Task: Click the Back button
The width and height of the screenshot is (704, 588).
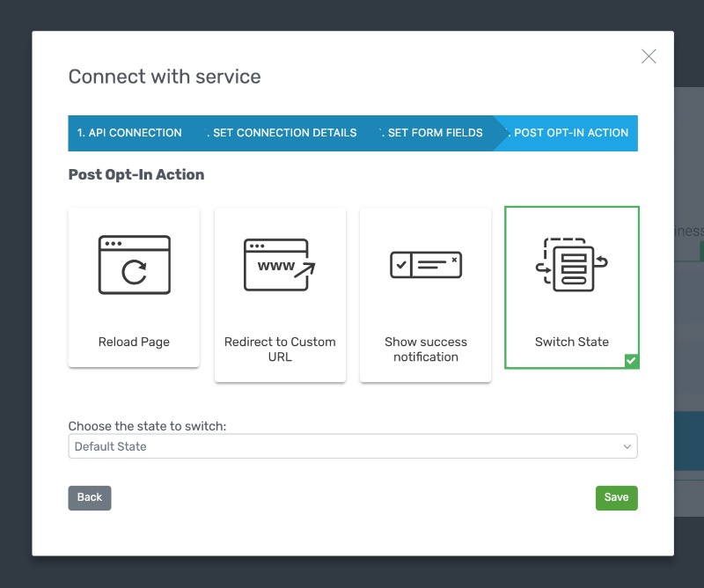Action: click(90, 497)
